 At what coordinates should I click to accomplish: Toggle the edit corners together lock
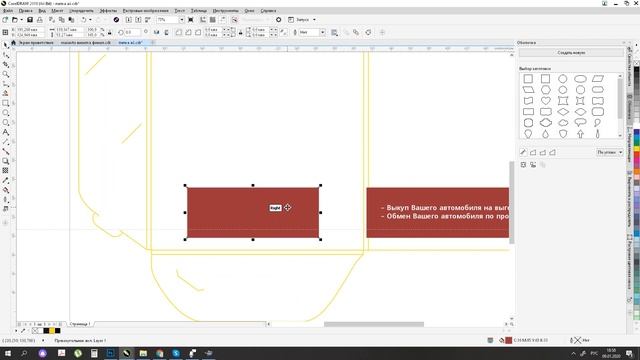point(240,32)
